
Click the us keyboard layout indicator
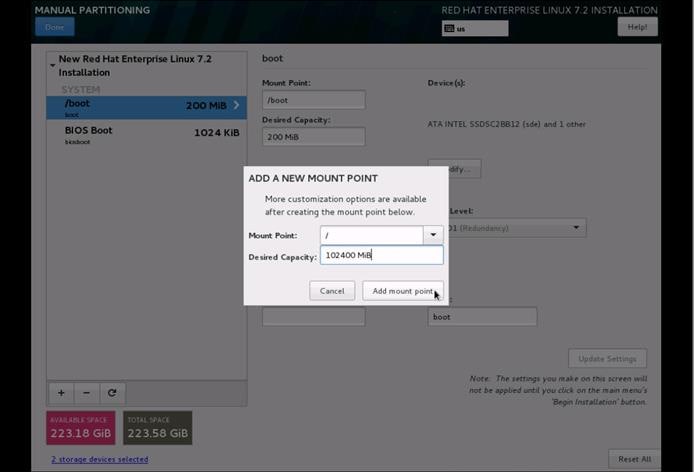click(475, 28)
